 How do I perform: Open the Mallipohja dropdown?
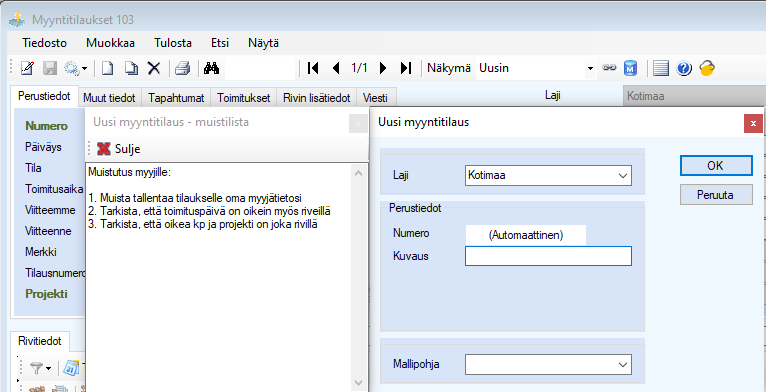pyautogui.click(x=548, y=365)
